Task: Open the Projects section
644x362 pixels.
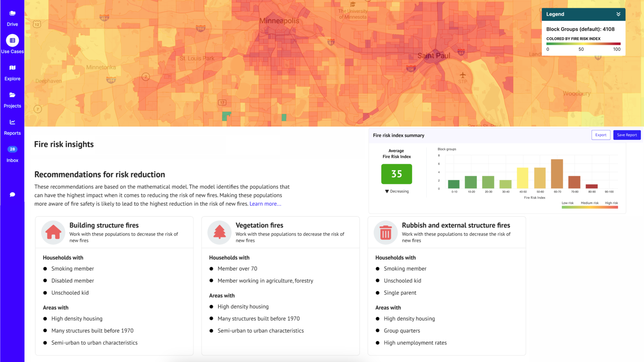Action: click(12, 99)
